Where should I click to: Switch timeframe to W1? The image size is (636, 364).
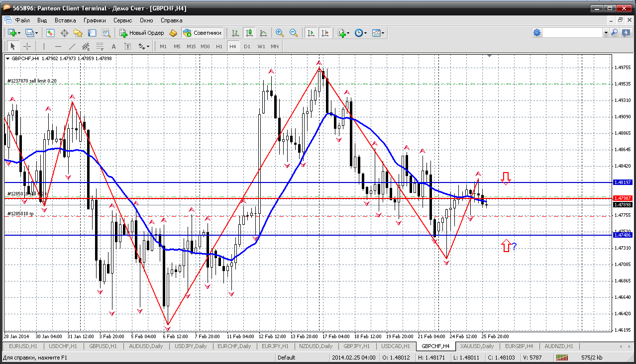tap(261, 46)
